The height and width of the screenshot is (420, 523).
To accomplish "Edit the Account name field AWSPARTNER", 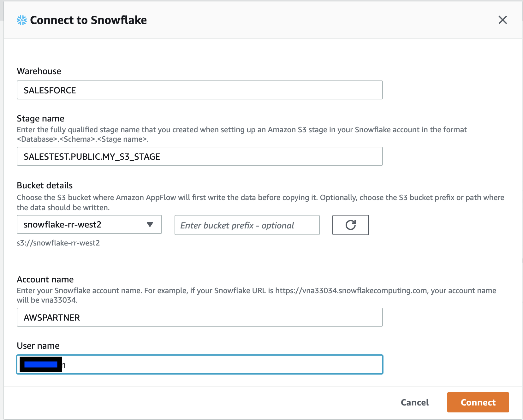I will point(199,317).
